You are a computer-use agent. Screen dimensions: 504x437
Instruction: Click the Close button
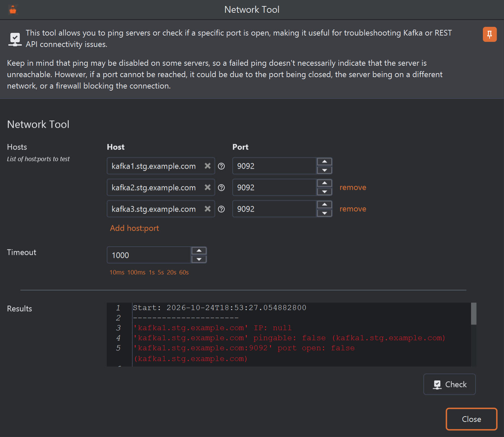coord(471,419)
